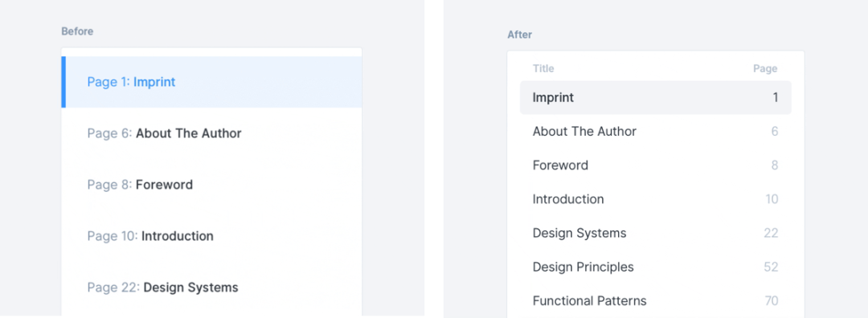The image size is (868, 318).
Task: Click the 'Title' column header
Action: [543, 68]
